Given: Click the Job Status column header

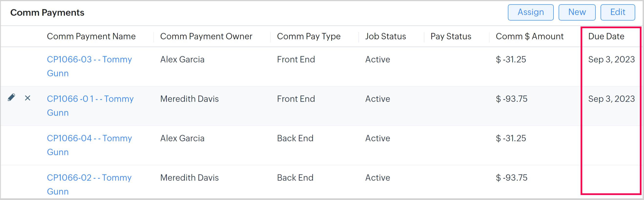Looking at the screenshot, I should pos(385,36).
